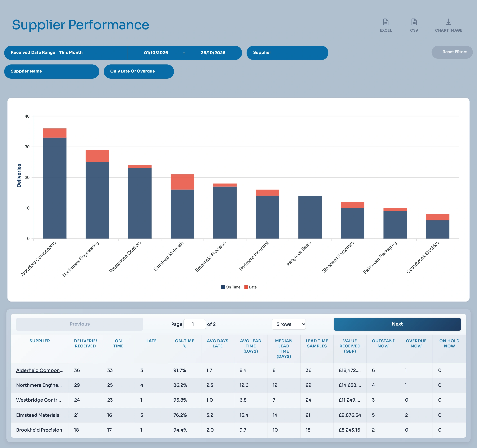Download the CSV file icon

(x=414, y=25)
